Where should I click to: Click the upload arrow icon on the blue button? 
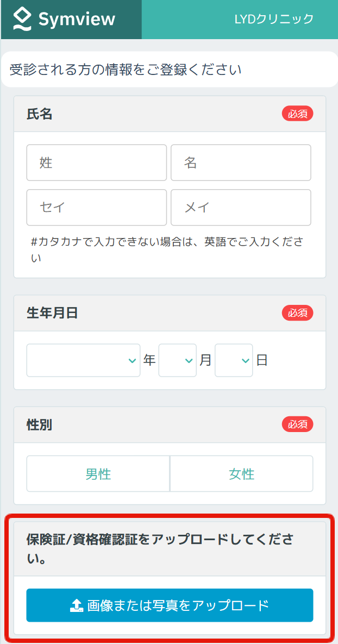[77, 605]
